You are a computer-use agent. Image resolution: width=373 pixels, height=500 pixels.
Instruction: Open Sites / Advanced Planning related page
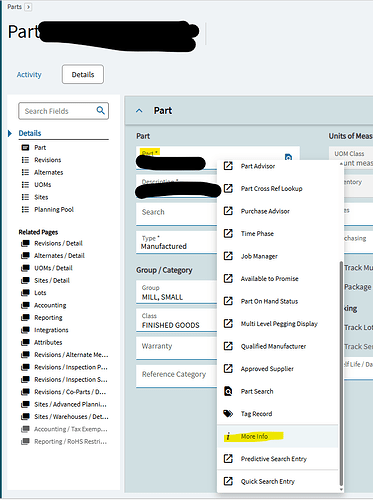pyautogui.click(x=71, y=404)
